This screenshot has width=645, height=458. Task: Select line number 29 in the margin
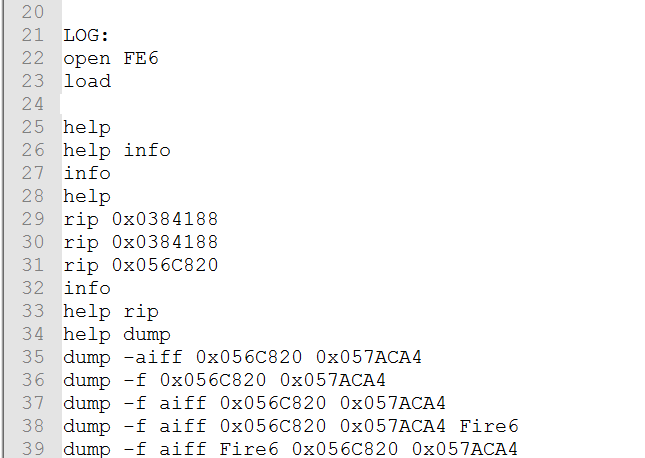(x=32, y=219)
